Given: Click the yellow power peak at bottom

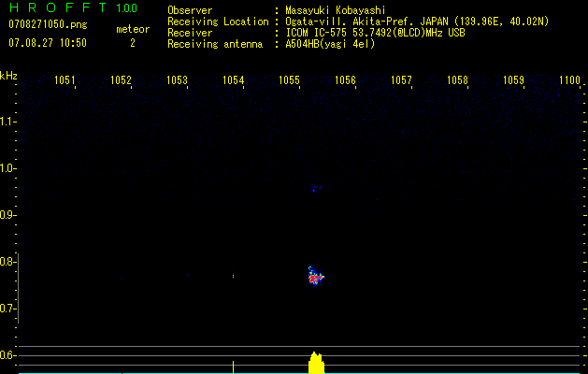Looking at the screenshot, I should coord(316,363).
